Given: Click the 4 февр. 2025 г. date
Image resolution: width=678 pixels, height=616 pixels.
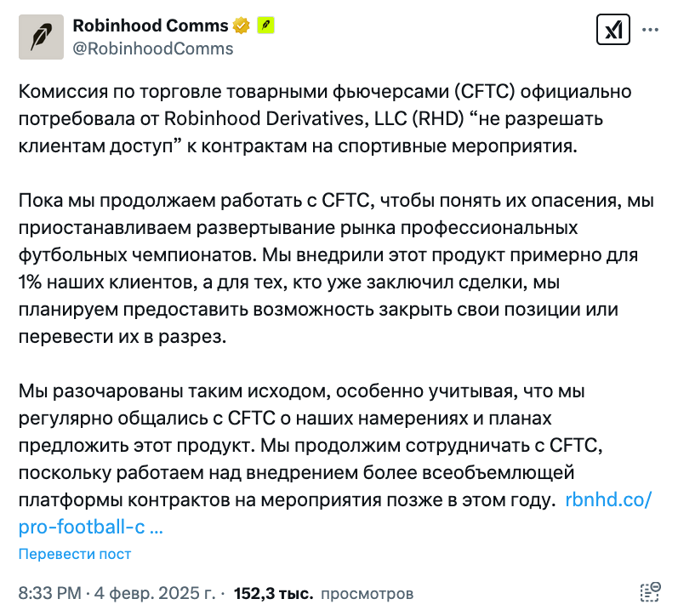Looking at the screenshot, I should [x=155, y=593].
